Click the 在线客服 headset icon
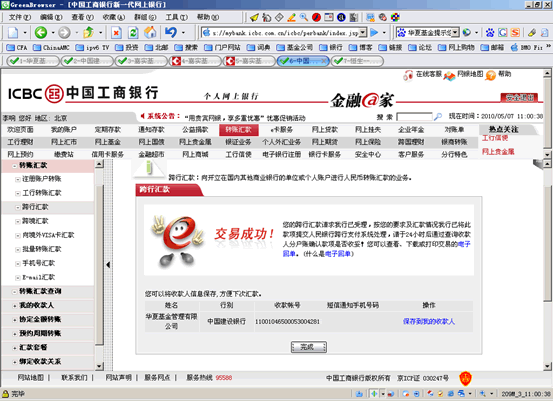Image resolution: width=554 pixels, height=402 pixels. (408, 75)
